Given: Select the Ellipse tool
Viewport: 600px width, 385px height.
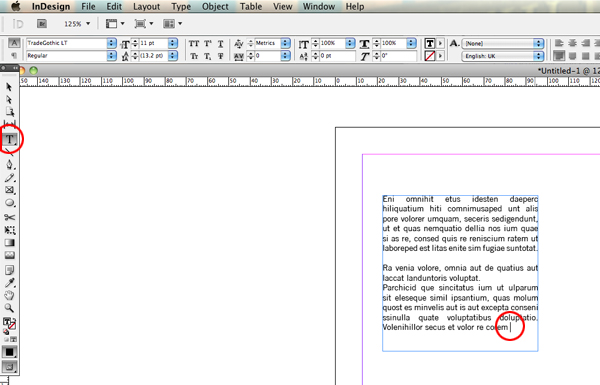Looking at the screenshot, I should point(10,203).
